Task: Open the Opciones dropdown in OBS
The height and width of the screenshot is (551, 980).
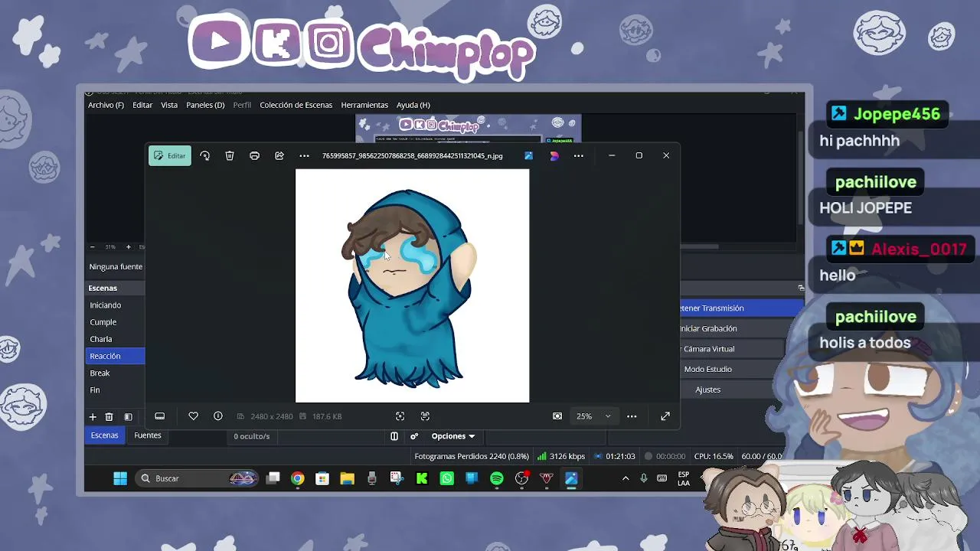Action: [x=452, y=436]
